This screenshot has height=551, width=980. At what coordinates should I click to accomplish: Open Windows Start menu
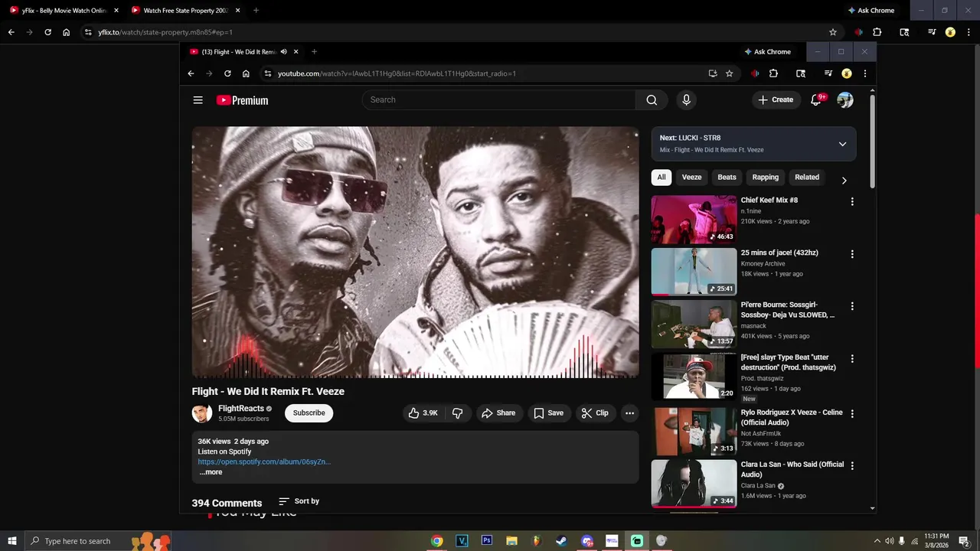[11, 541]
